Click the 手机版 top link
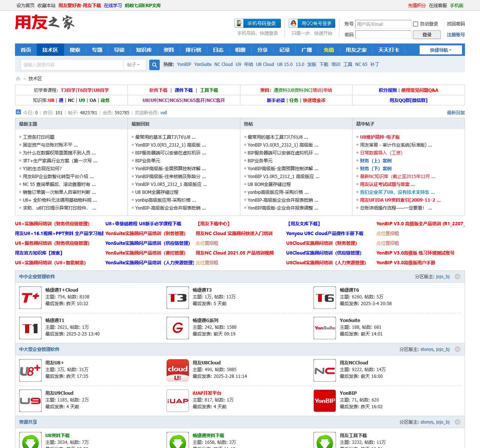Image resolution: width=480 pixels, height=448 pixels. [x=457, y=6]
